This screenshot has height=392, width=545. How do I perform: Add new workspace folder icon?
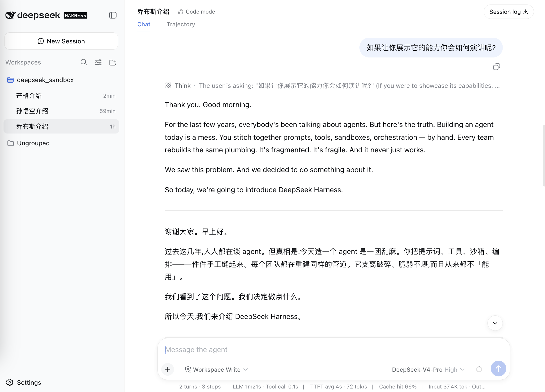coord(113,62)
